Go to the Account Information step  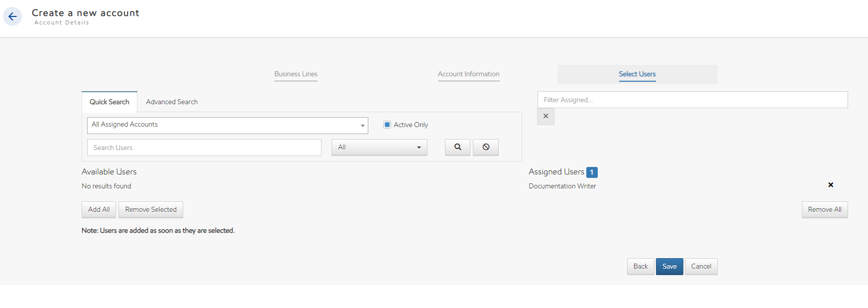pos(468,74)
